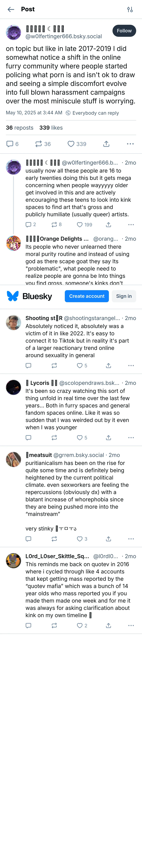Like the main post with 339 likes
The width and height of the screenshot is (142, 868).
point(71,144)
